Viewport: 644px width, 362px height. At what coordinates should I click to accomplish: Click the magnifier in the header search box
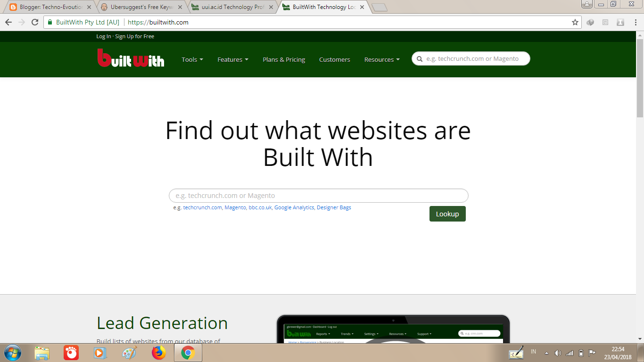point(419,58)
